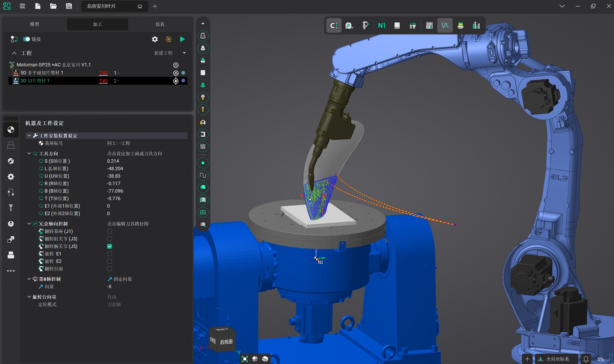Check the 翻转台面 checkbox

tap(109, 269)
